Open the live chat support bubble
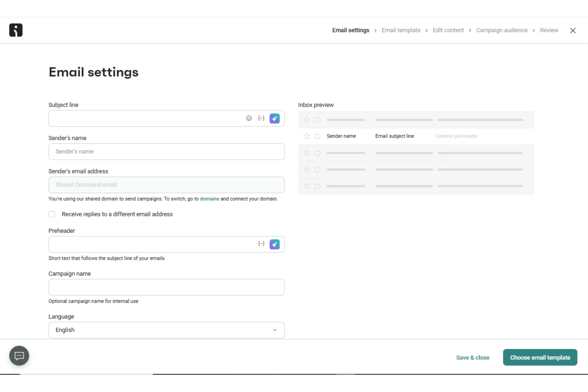Screen dimensions: 588x392 (x=19, y=356)
